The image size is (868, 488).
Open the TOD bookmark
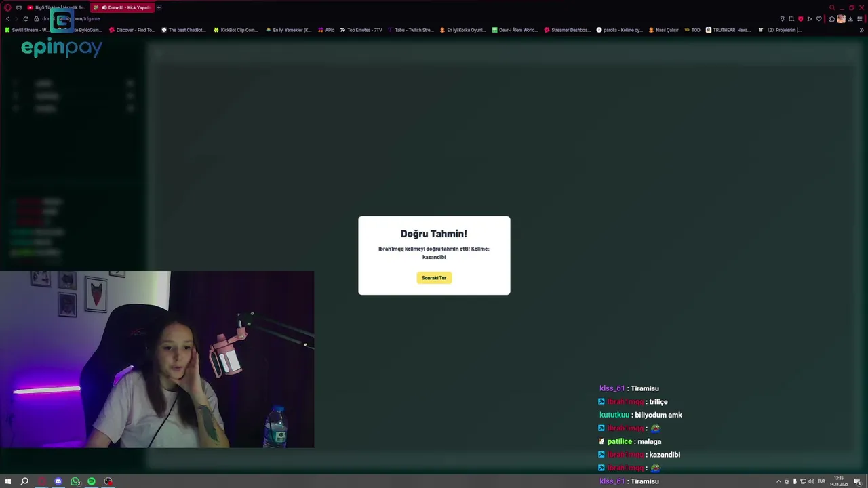coord(692,30)
